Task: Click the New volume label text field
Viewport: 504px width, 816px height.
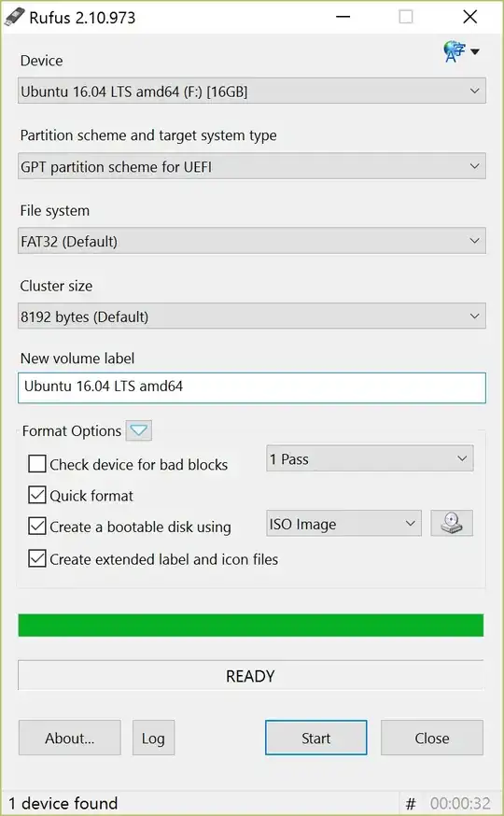Action: tap(252, 387)
